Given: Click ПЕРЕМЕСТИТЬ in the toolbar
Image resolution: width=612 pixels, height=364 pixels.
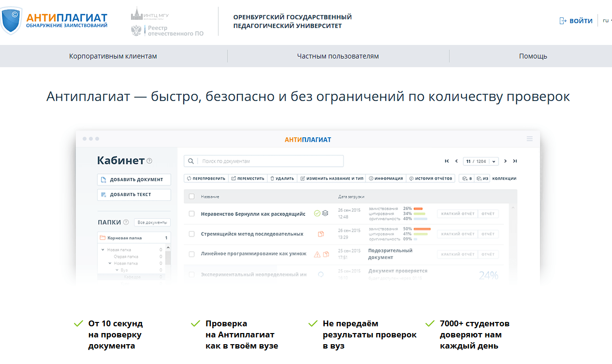Looking at the screenshot, I should click(248, 178).
